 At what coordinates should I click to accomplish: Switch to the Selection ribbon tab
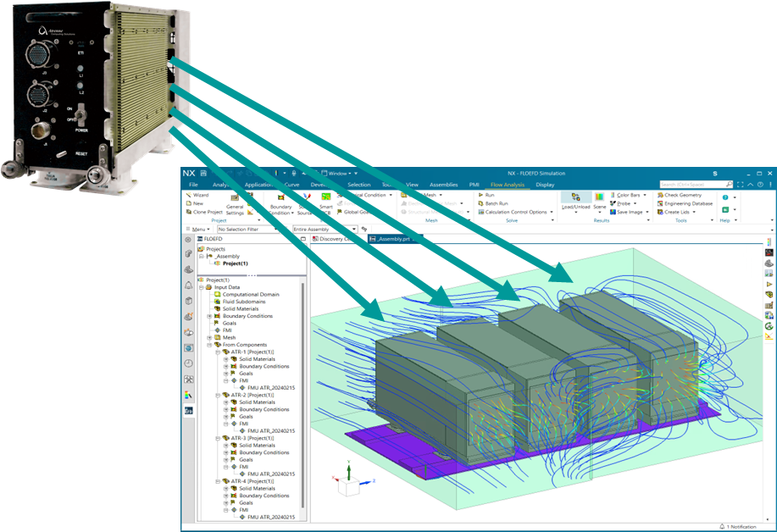358,185
